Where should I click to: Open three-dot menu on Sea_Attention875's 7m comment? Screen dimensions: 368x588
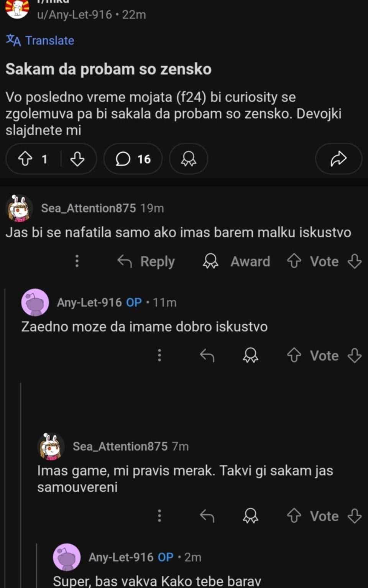(x=159, y=516)
